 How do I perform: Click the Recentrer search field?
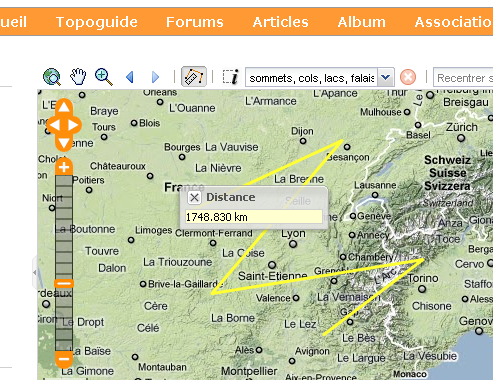point(463,78)
